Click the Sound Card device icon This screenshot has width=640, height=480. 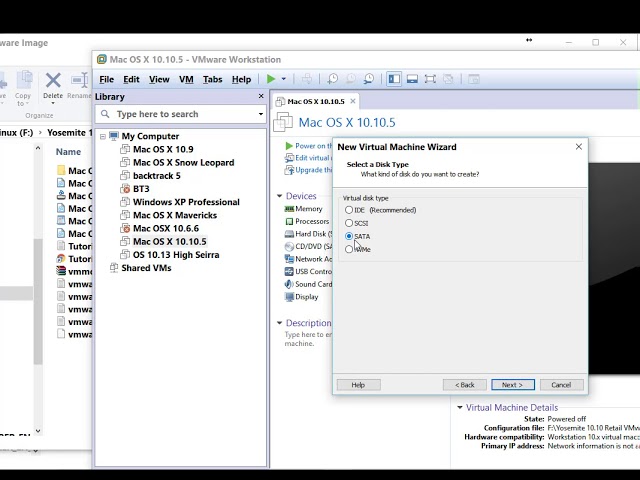coord(289,284)
